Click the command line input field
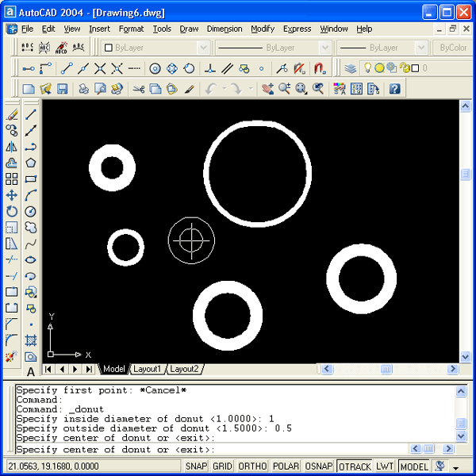This screenshot has height=476, width=476. coord(230,450)
